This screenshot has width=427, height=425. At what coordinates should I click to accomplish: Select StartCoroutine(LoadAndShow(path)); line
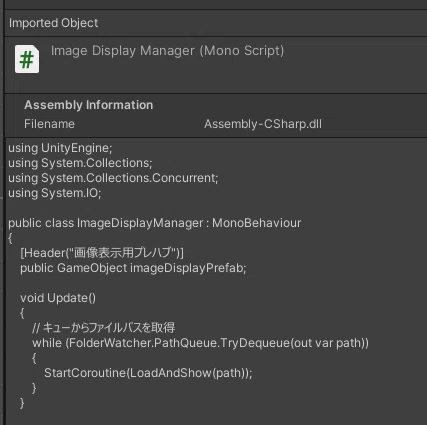pyautogui.click(x=148, y=373)
